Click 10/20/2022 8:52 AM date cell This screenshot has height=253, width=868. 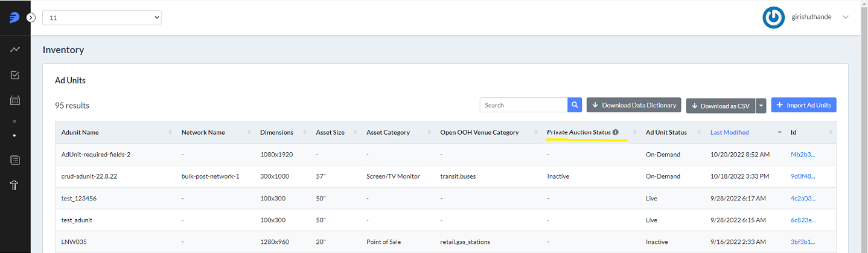[x=740, y=155]
